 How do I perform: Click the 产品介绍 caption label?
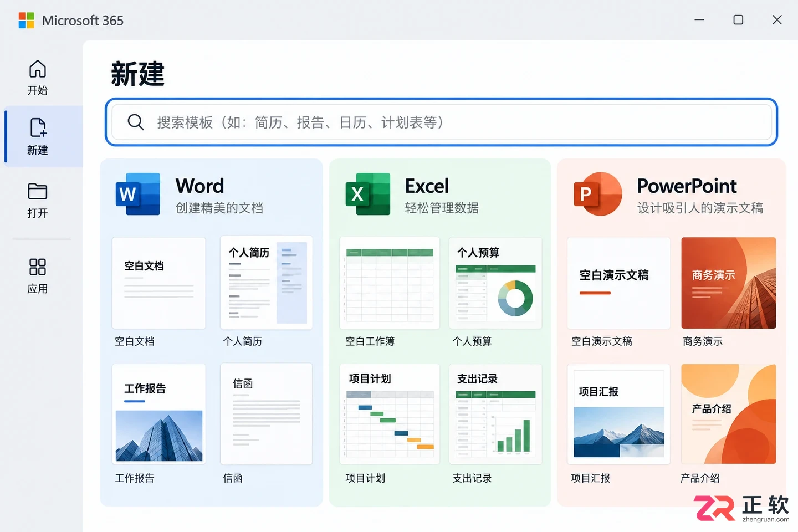pyautogui.click(x=700, y=478)
